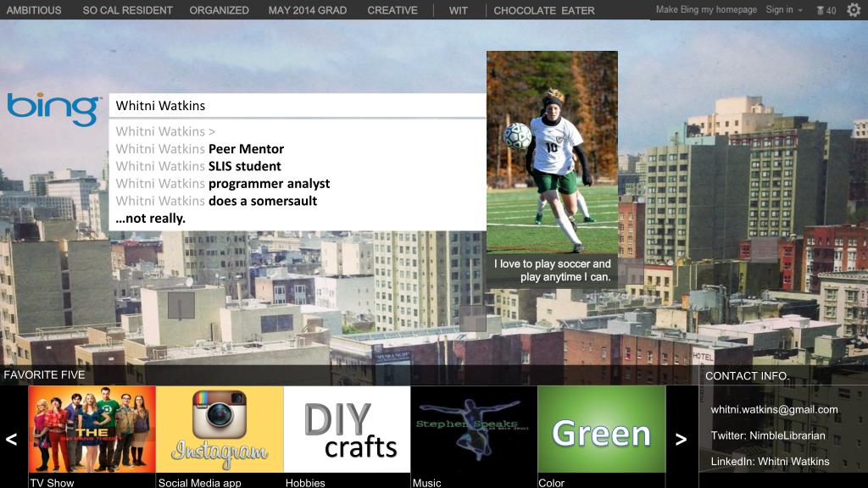Image resolution: width=868 pixels, height=488 pixels.
Task: Click the LinkedIn: Whitni Watkins line
Action: (x=770, y=462)
